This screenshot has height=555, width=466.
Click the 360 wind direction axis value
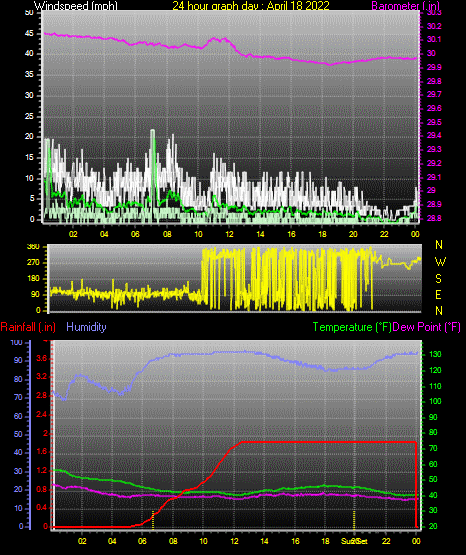33,247
